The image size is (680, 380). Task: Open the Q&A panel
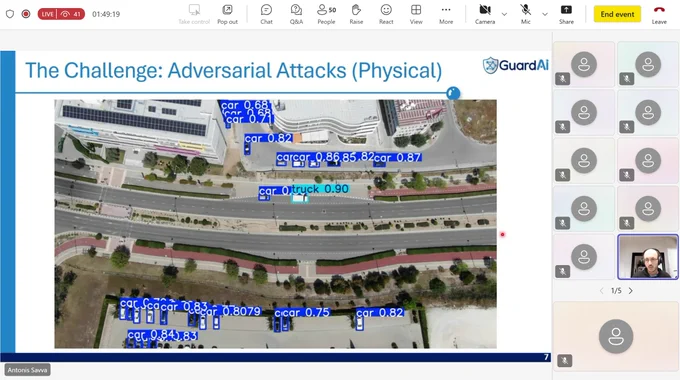(x=296, y=14)
